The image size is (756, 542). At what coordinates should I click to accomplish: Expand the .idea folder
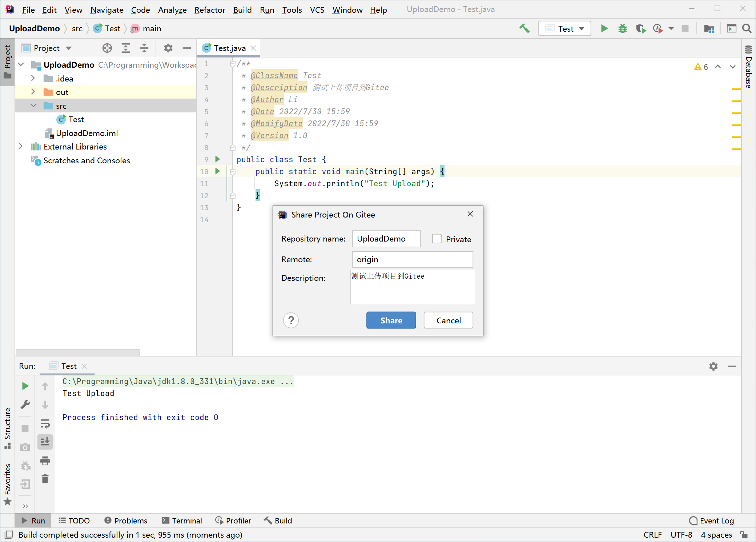tap(33, 78)
